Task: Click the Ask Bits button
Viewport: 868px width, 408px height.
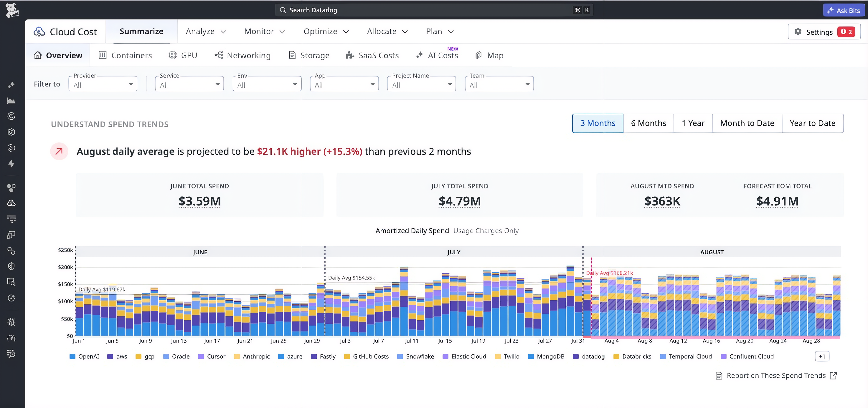Action: [844, 10]
